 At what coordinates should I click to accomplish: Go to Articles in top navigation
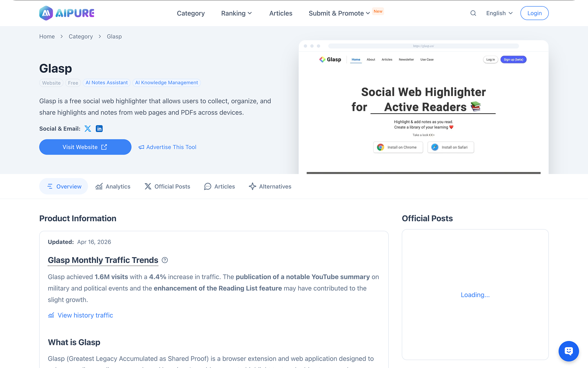tap(281, 13)
